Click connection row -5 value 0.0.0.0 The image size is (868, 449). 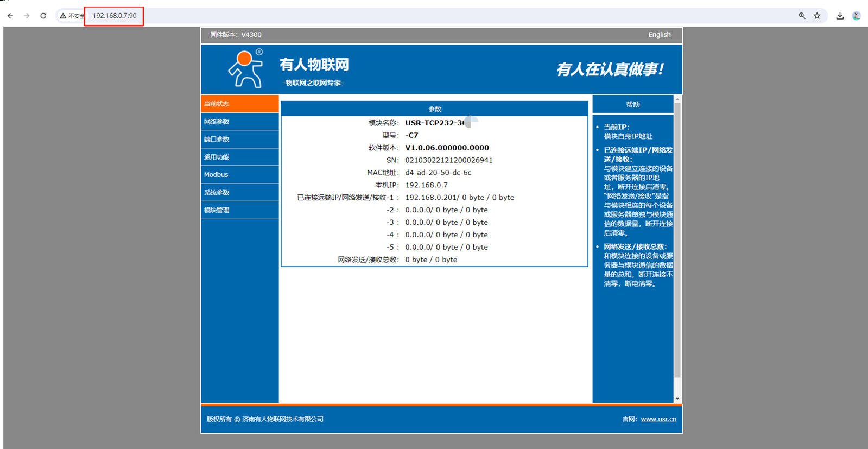[446, 247]
